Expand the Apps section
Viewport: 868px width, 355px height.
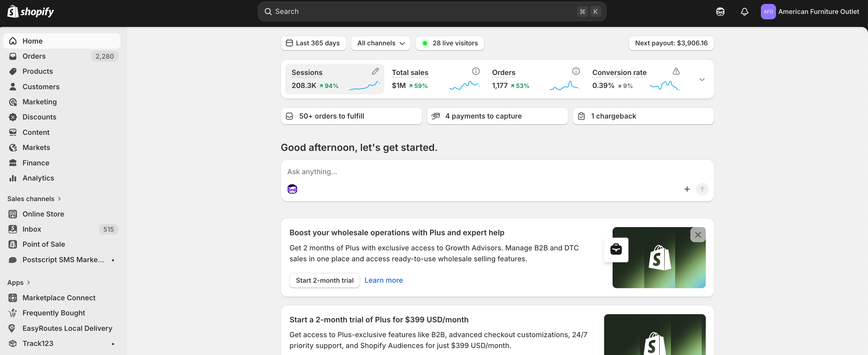coord(19,283)
